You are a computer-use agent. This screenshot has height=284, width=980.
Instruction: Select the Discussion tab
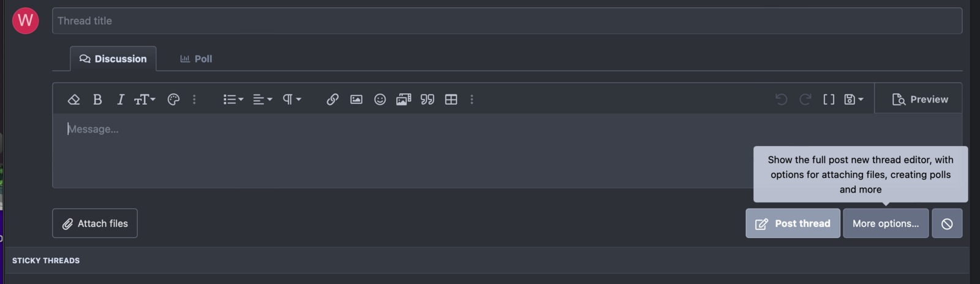pyautogui.click(x=113, y=59)
